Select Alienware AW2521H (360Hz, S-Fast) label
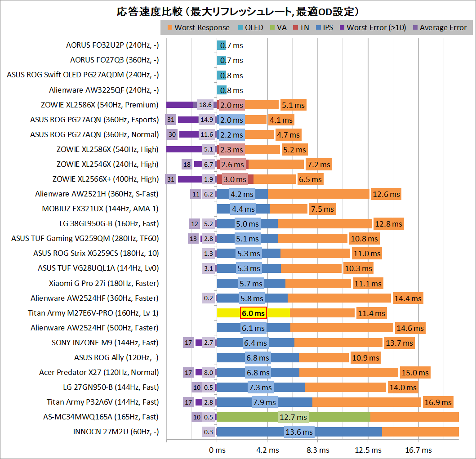Image resolution: width=476 pixels, height=459 pixels. coord(97,194)
